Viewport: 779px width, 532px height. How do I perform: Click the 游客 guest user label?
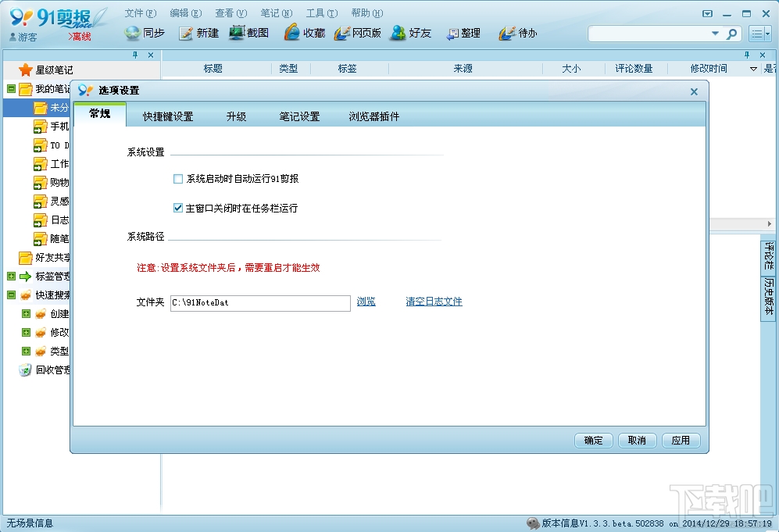(23, 37)
